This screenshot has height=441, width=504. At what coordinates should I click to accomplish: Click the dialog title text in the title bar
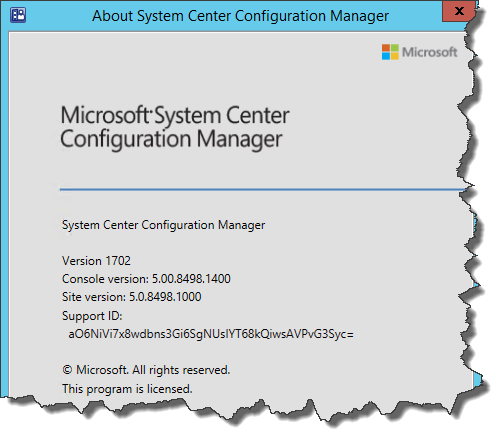point(240,16)
